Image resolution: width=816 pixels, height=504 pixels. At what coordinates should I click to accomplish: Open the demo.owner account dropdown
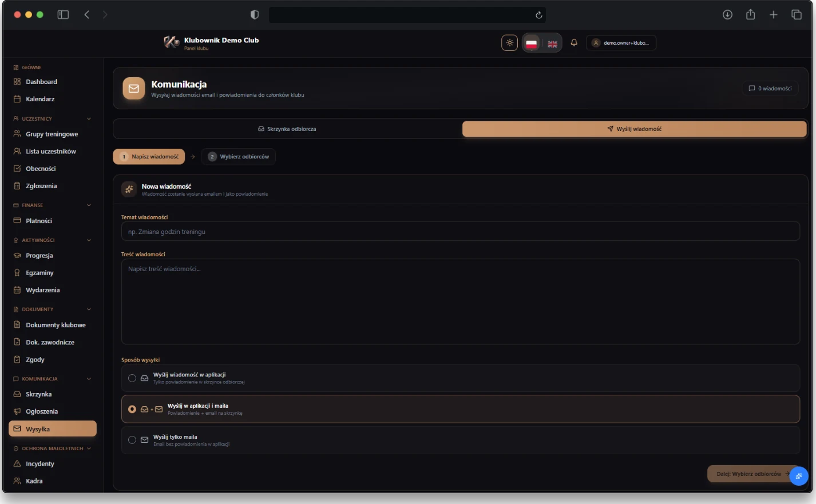coord(621,43)
